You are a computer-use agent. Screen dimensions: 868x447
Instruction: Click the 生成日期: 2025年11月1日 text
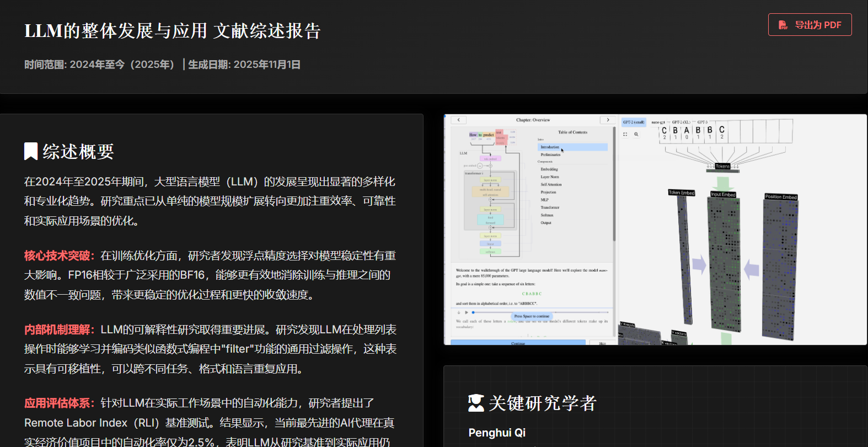(244, 65)
